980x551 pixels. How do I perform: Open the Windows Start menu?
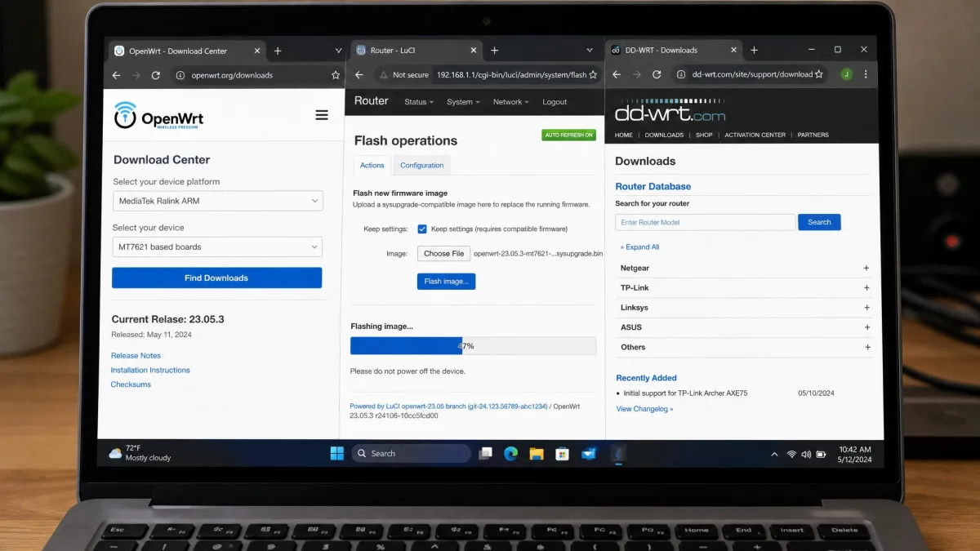[x=337, y=453]
